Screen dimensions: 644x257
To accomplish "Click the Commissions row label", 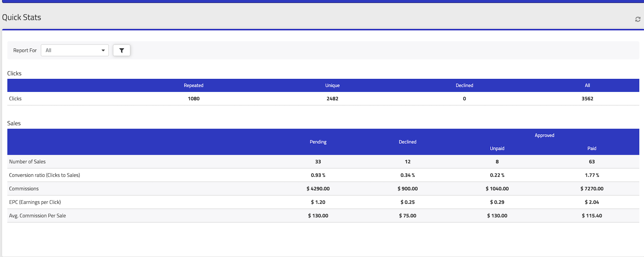I will point(24,188).
